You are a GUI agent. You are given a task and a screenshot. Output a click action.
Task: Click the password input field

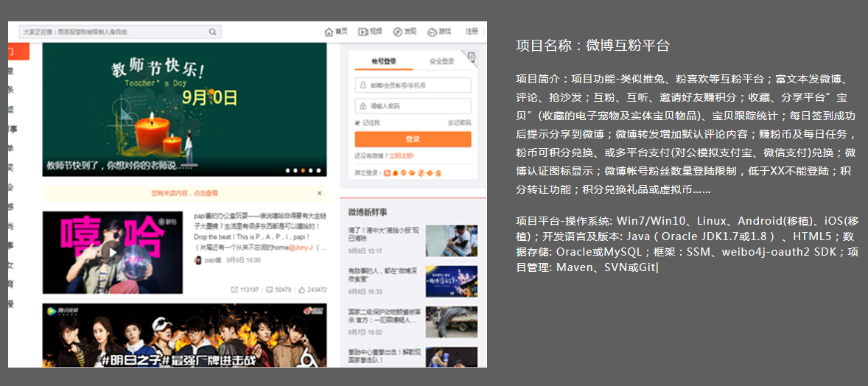[413, 106]
